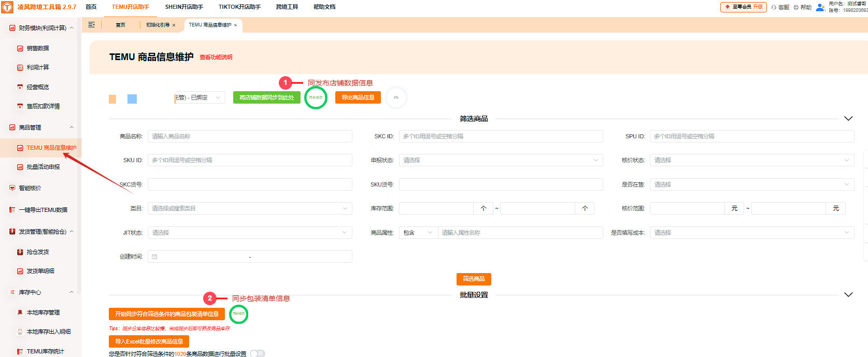Click the 销售数据 sidebar icon
This screenshot has height=357, width=868.
pyautogui.click(x=20, y=48)
